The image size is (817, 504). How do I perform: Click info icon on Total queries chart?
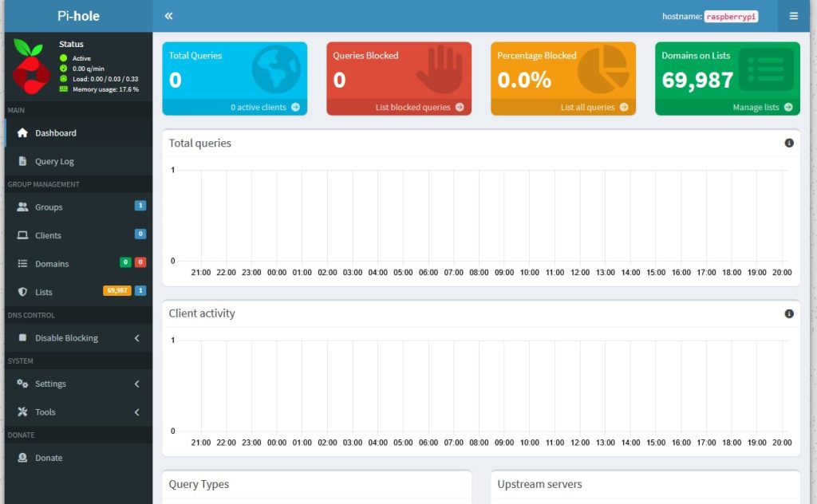point(789,144)
